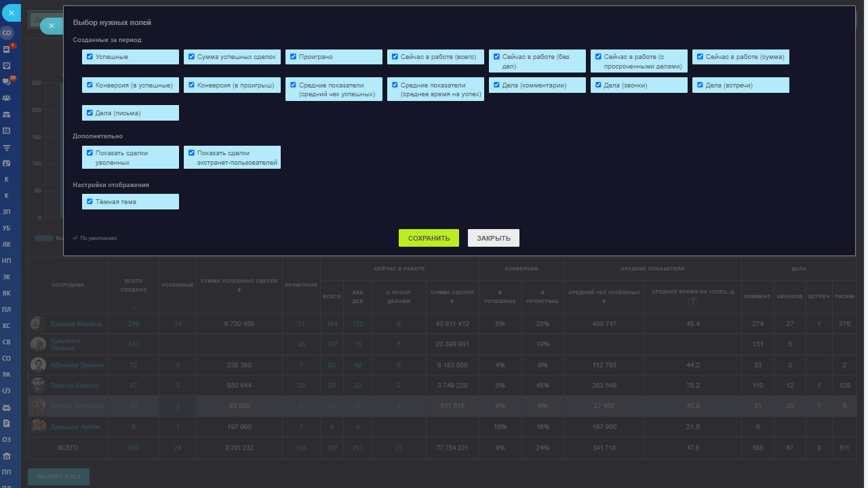Open the feed icon with 1 notification
This screenshot has height=488, width=868.
pos(7,49)
